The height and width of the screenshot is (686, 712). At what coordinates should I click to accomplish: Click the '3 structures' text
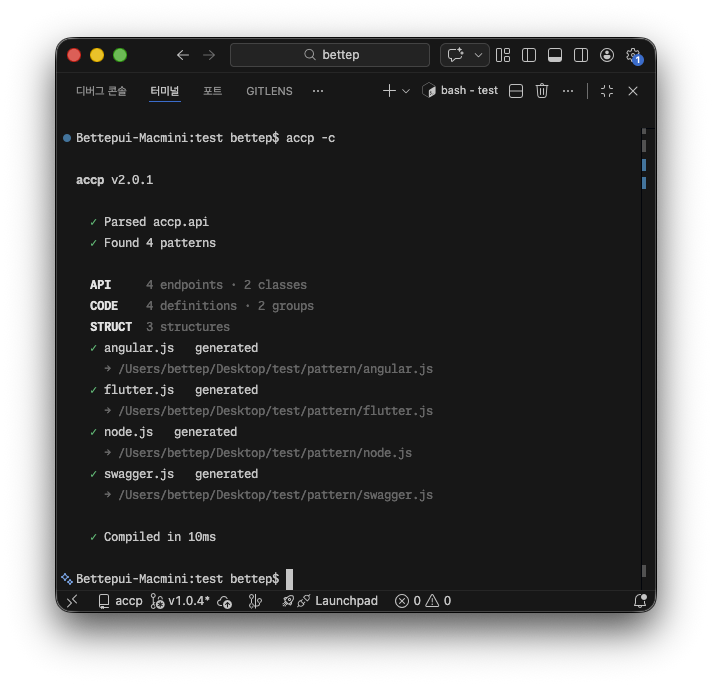(x=188, y=327)
